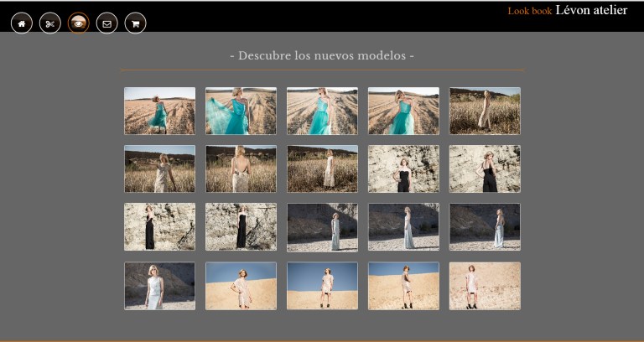Select third-row middle photo with pale gown
The image size is (644, 342).
tap(322, 226)
